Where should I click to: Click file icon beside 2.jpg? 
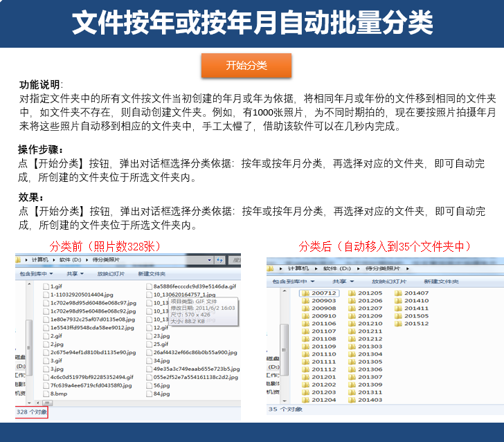coord(46,344)
